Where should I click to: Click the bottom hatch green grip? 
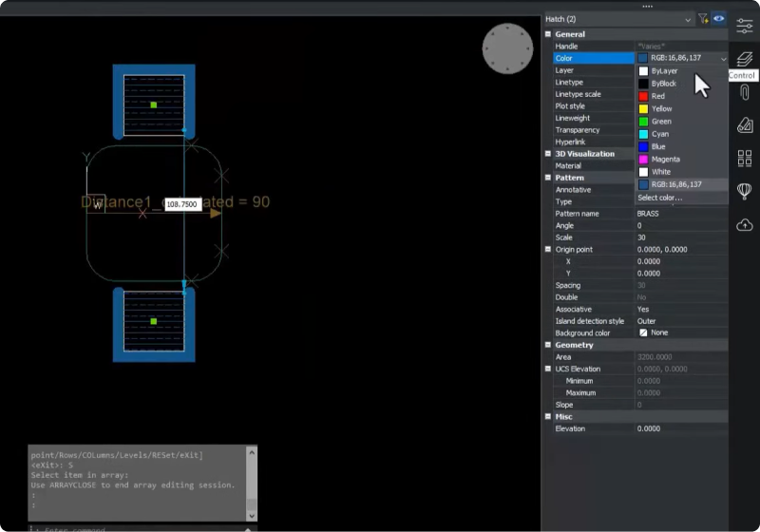point(154,321)
